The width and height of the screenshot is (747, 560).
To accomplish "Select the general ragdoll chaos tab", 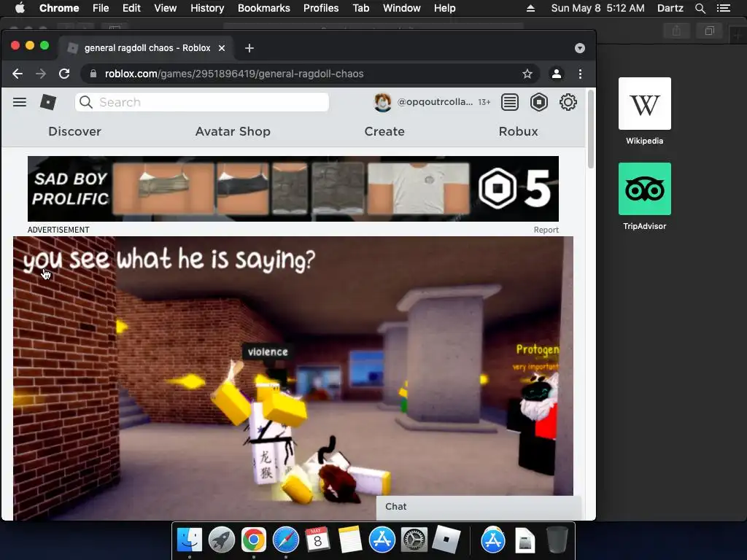I will click(147, 47).
